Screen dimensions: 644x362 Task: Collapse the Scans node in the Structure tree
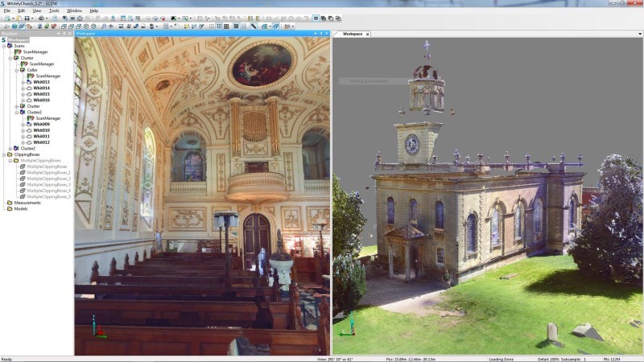[x=4, y=46]
